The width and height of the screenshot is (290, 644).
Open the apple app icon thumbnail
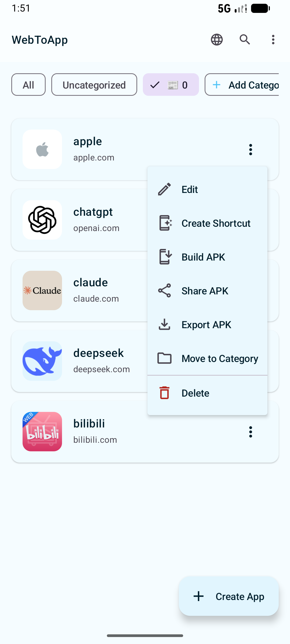coord(42,149)
